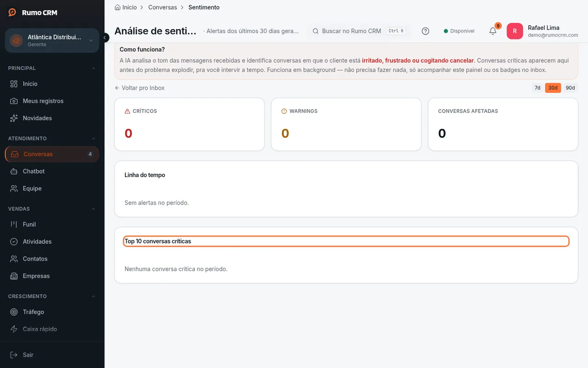Focus the Buscar no Rumo CRM search field
Viewport: 588px width, 368px height.
coord(359,31)
